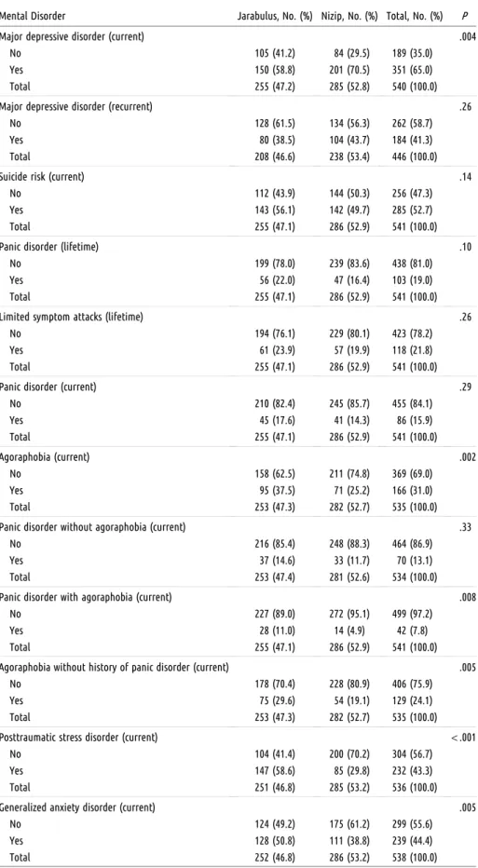
Task: Click the Jarabulus, No. (%) column header
Action: (x=275, y=17)
